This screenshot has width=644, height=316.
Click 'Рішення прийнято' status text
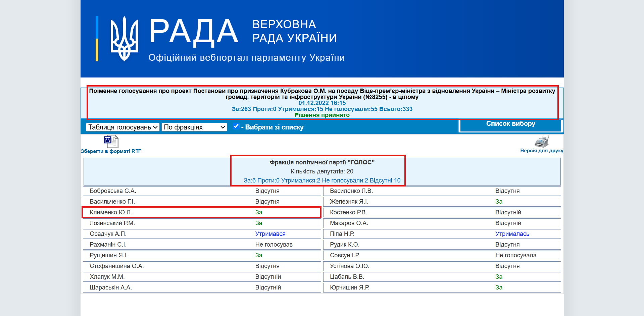(322, 115)
